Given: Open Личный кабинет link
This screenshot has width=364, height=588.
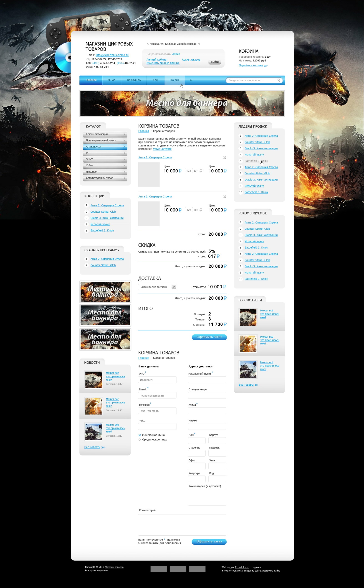Looking at the screenshot, I should pyautogui.click(x=157, y=59).
